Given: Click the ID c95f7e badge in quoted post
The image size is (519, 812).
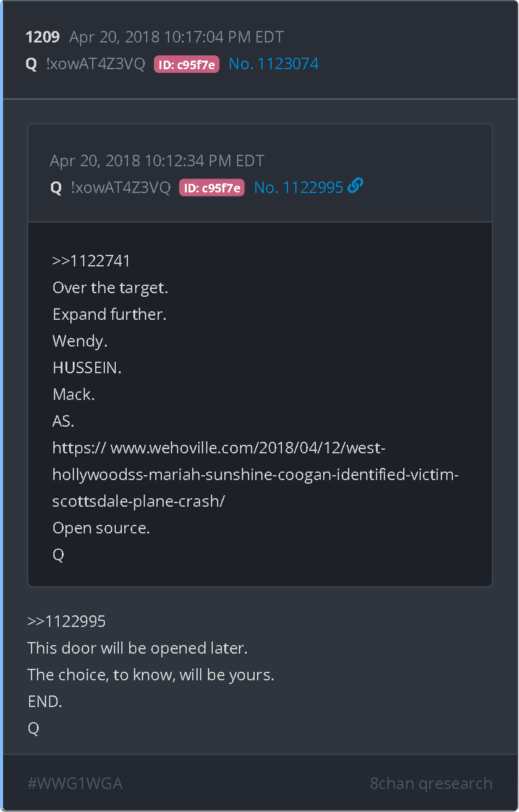Looking at the screenshot, I should coord(212,188).
